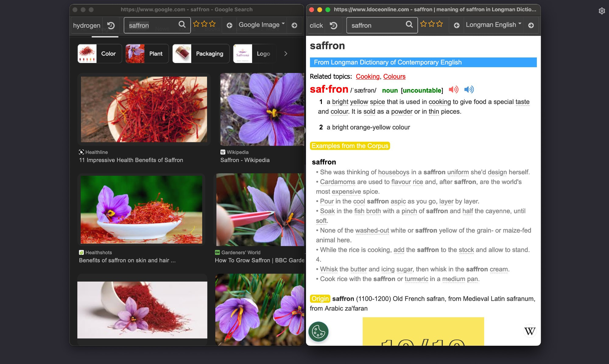
Task: Open Longman English engine dropdown
Action: coord(494,25)
